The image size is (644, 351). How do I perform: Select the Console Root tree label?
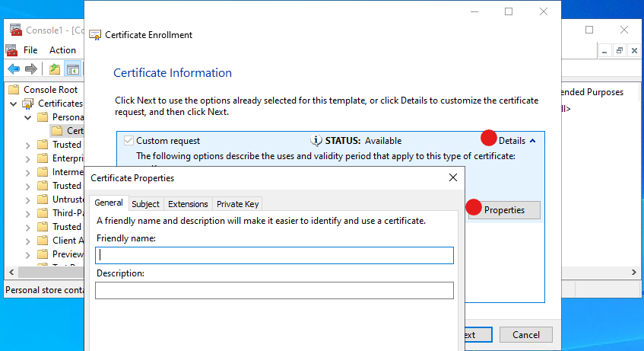coord(50,90)
